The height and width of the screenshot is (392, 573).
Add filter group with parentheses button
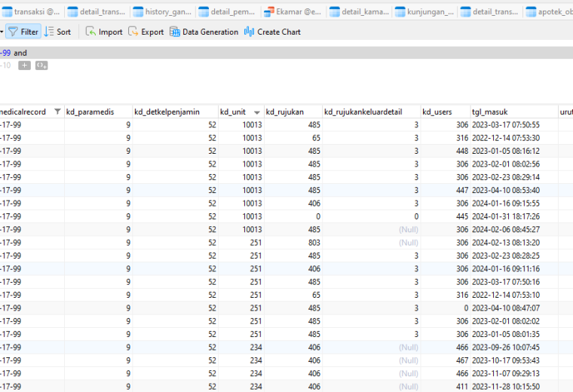(41, 66)
